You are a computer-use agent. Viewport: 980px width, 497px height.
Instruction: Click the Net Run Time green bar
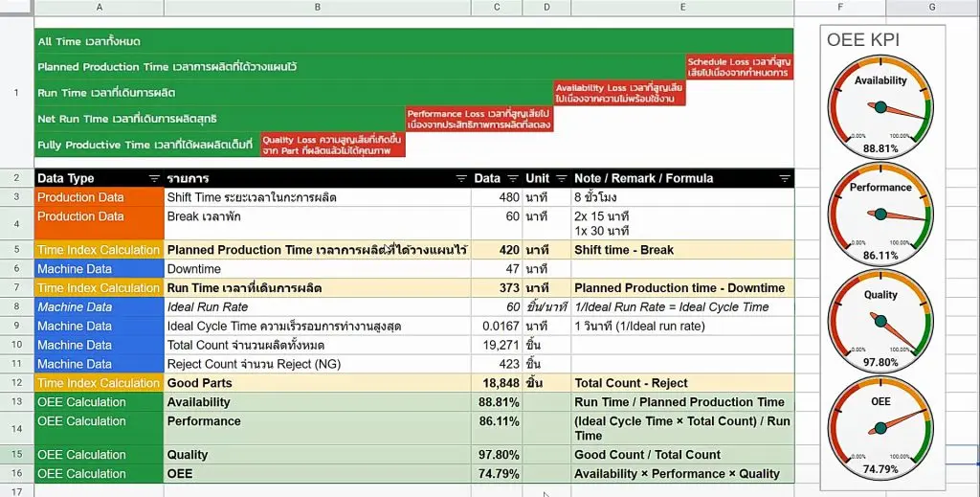click(220, 119)
